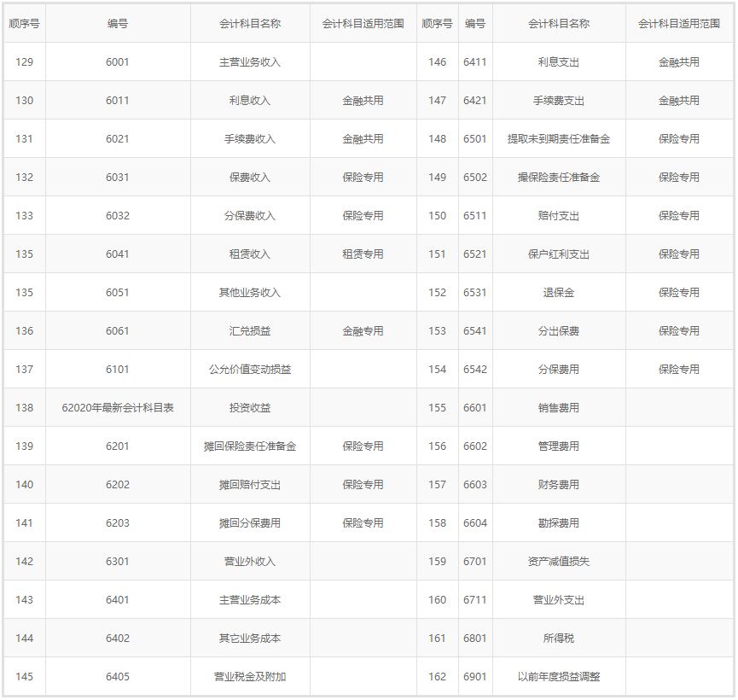
Task: Click the 保费收入 cell
Action: pos(250,177)
